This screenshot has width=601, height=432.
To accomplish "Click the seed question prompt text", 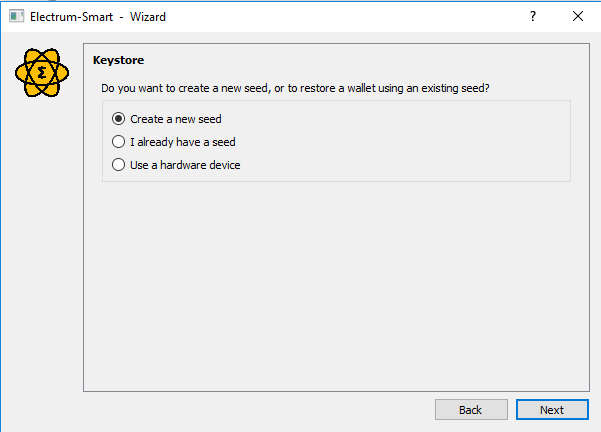I will (x=295, y=88).
